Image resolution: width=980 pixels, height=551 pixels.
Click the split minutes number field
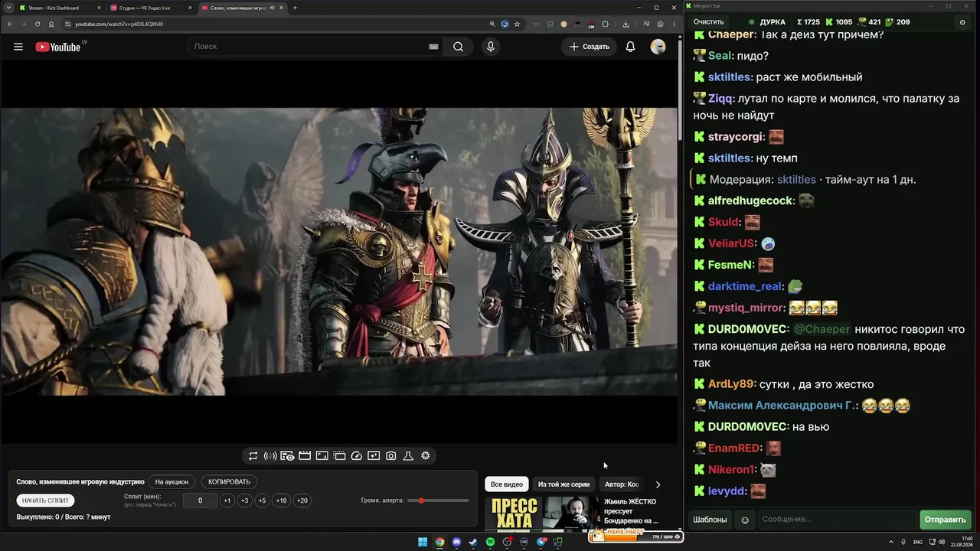click(x=200, y=500)
